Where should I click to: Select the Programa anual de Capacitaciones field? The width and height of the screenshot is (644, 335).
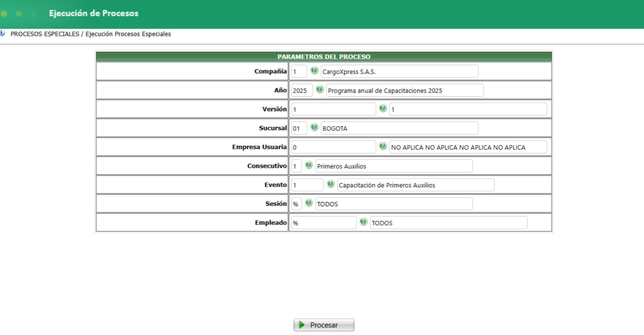405,90
